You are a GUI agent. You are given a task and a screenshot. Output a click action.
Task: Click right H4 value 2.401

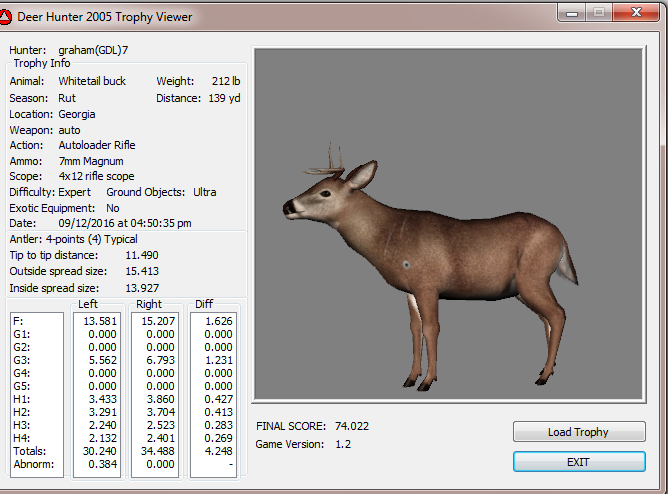pyautogui.click(x=161, y=438)
